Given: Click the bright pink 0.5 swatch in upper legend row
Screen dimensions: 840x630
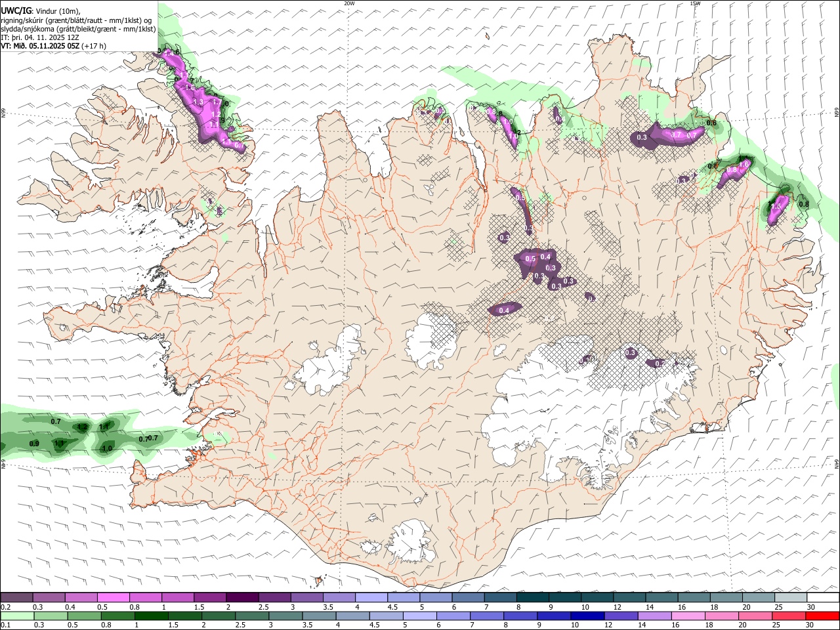Looking at the screenshot, I should pos(113,598).
